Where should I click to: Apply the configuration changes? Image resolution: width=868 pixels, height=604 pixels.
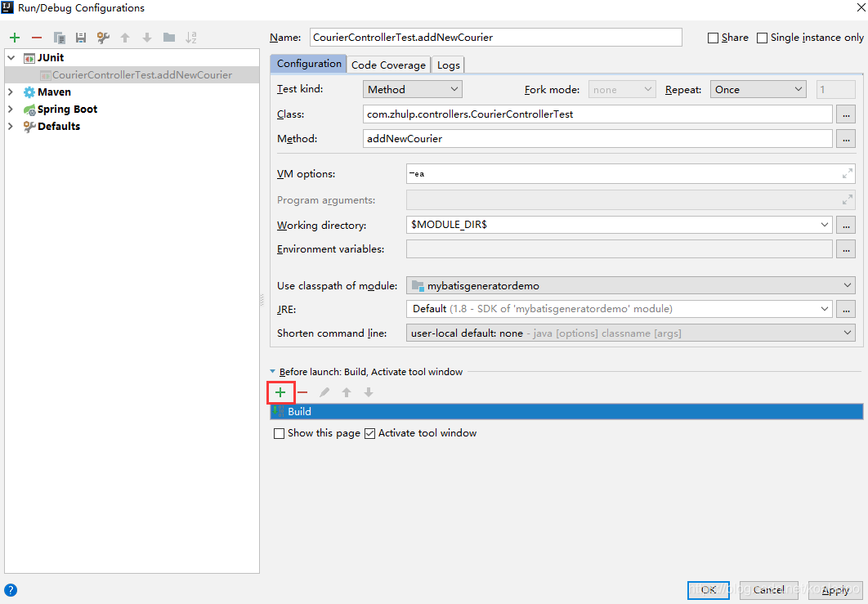(835, 590)
